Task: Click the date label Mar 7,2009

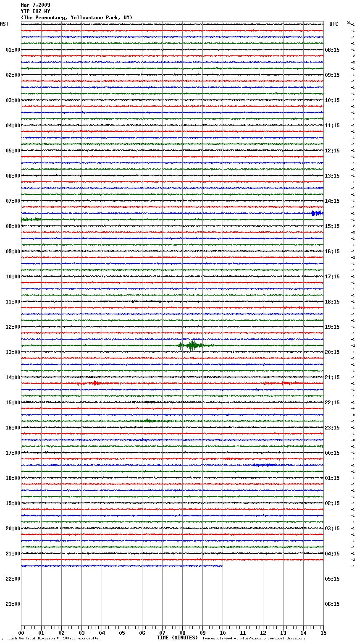Action: pos(35,5)
